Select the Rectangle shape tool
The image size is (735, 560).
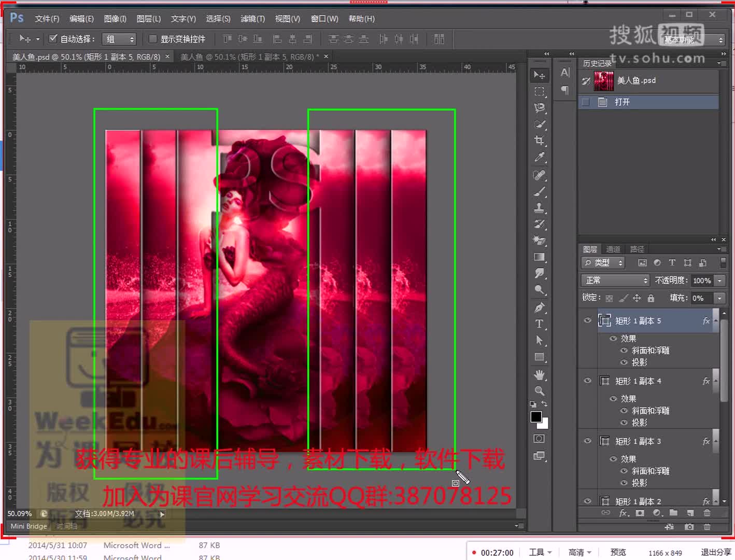540,357
